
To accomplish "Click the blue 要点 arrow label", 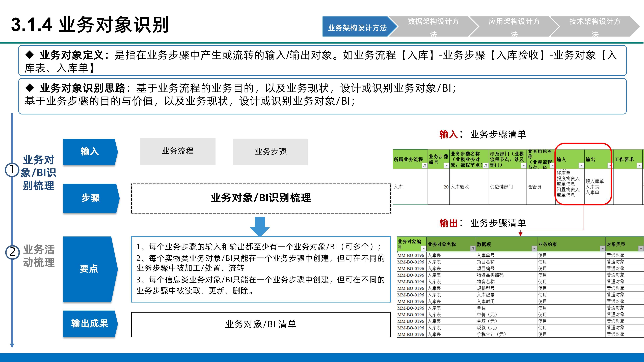I will coord(90,269).
